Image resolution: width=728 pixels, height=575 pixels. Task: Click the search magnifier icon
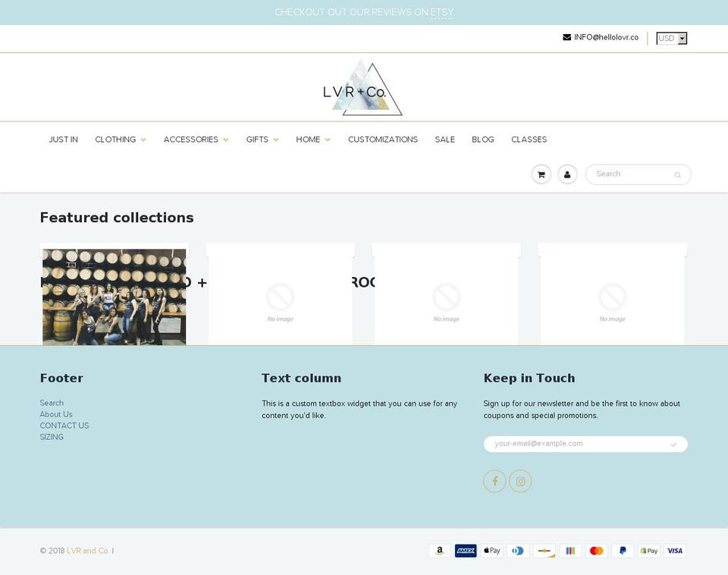677,175
